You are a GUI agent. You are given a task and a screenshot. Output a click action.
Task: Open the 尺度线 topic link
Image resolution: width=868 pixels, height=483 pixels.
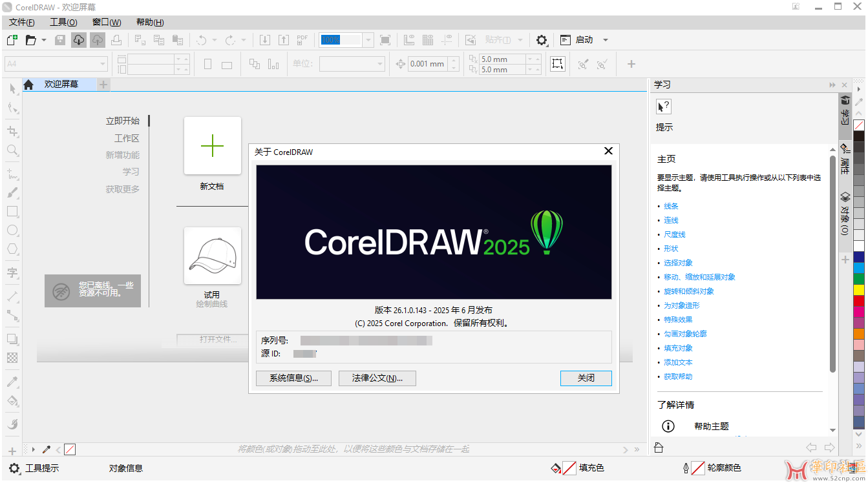(x=675, y=234)
